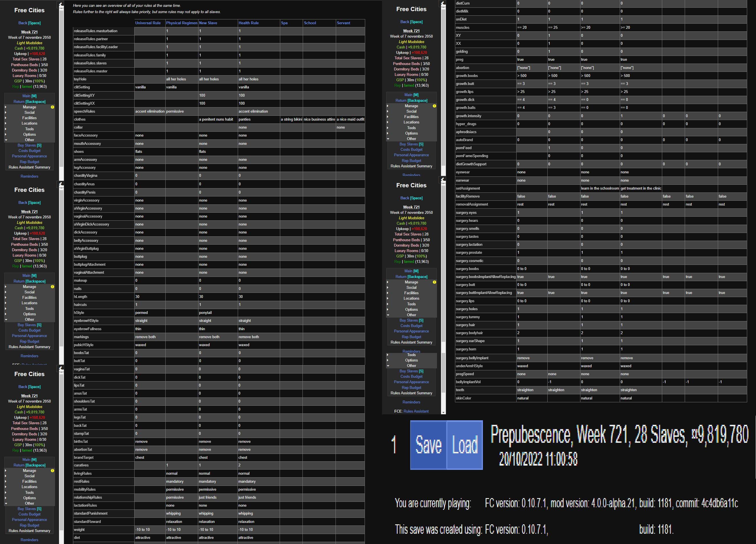Click the collapse arrow icon atop the upper-right sidebar
This screenshot has height=544, width=756.
443,3
